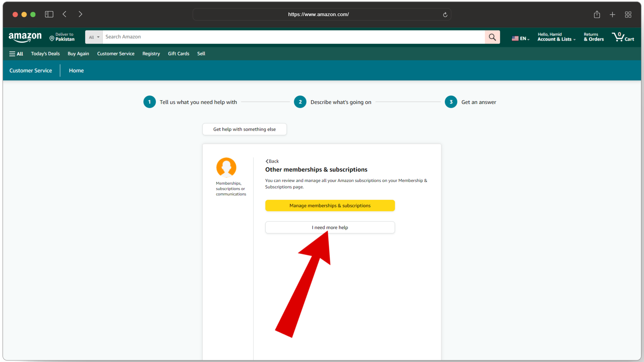644x362 pixels.
Task: Toggle the browser sidebar
Action: pos(49,14)
